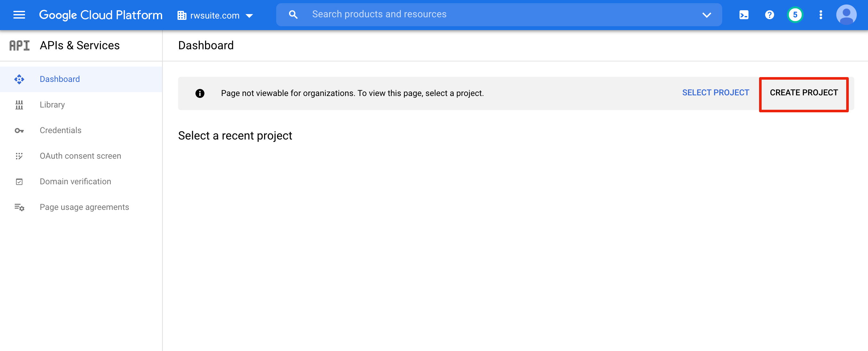Open the Help question mark icon
The height and width of the screenshot is (351, 868).
click(769, 15)
